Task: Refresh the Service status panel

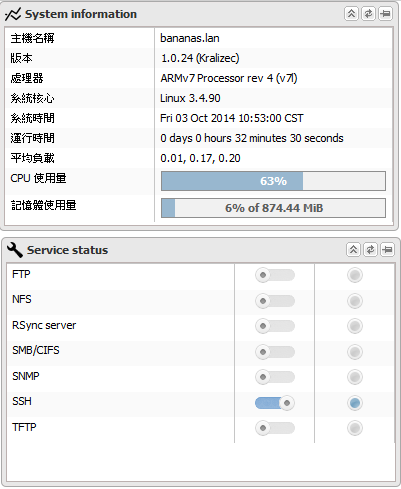Action: [x=370, y=250]
